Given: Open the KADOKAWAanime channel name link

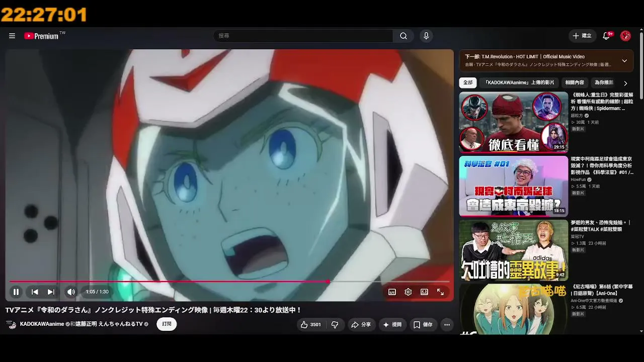Looking at the screenshot, I should [42, 324].
